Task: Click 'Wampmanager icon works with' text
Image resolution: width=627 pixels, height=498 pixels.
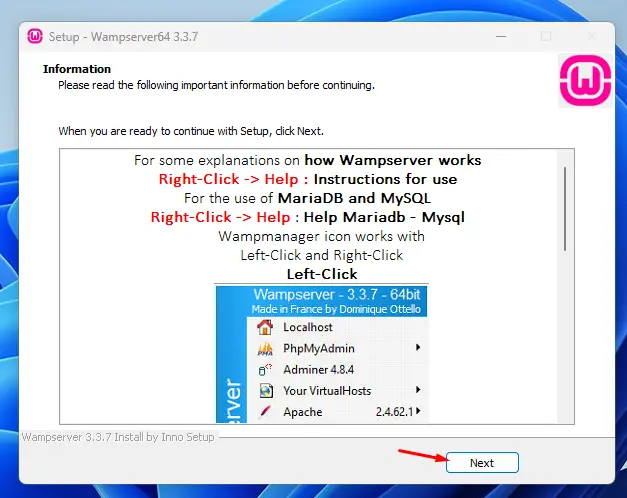Action: coord(321,236)
